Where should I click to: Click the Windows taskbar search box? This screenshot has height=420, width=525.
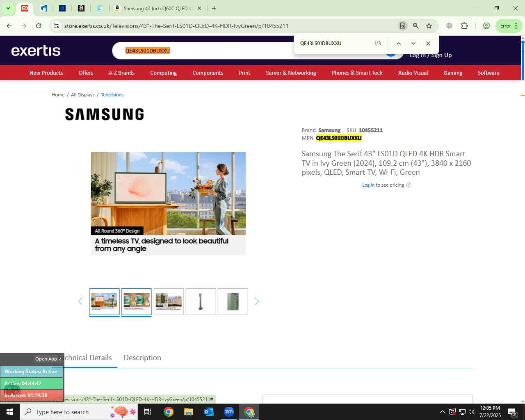click(x=79, y=412)
